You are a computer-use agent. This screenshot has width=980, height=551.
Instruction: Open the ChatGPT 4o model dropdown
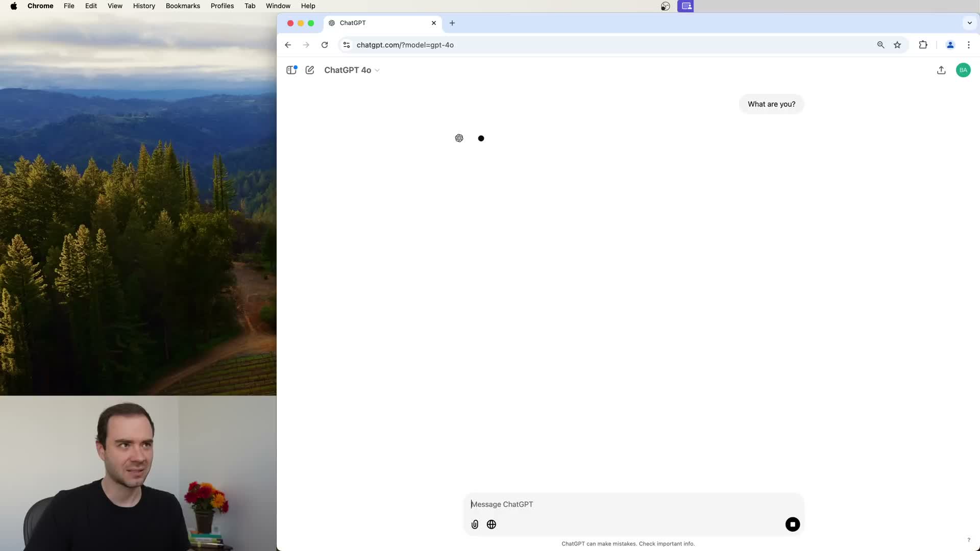pos(352,70)
